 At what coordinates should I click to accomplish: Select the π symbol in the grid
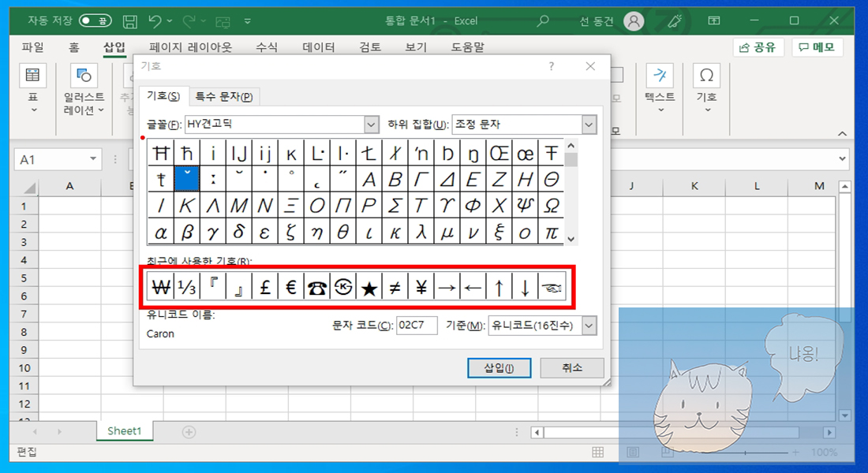coord(552,233)
